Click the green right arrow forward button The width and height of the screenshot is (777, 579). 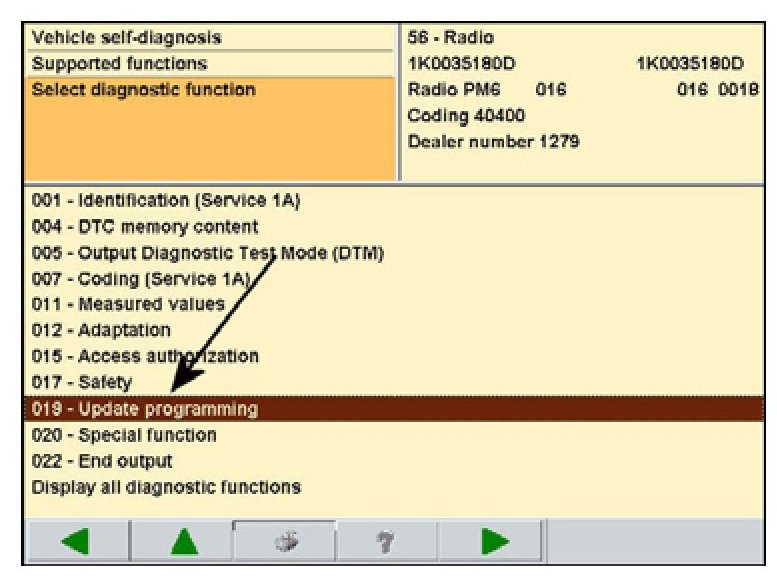(x=492, y=543)
